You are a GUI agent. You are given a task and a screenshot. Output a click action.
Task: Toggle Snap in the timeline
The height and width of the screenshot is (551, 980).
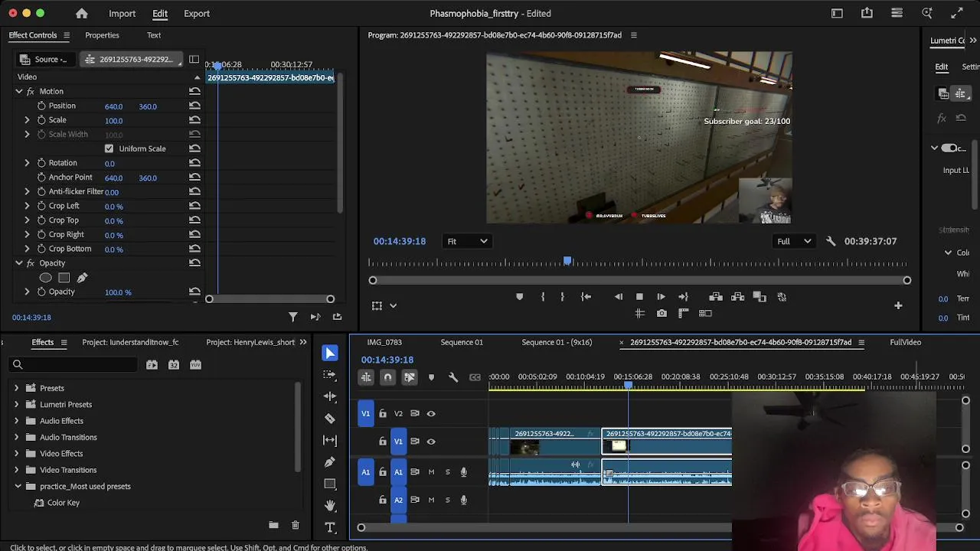387,377
